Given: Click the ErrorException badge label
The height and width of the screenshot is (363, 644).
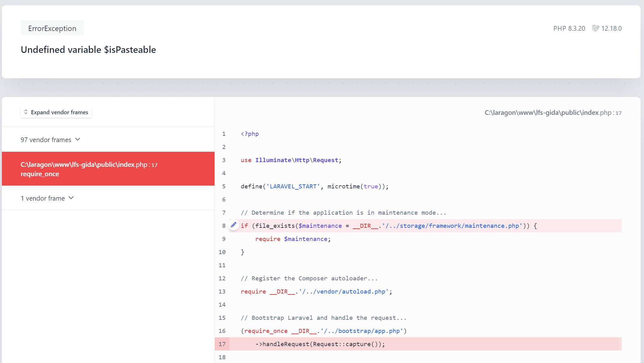Looking at the screenshot, I should pyautogui.click(x=52, y=28).
